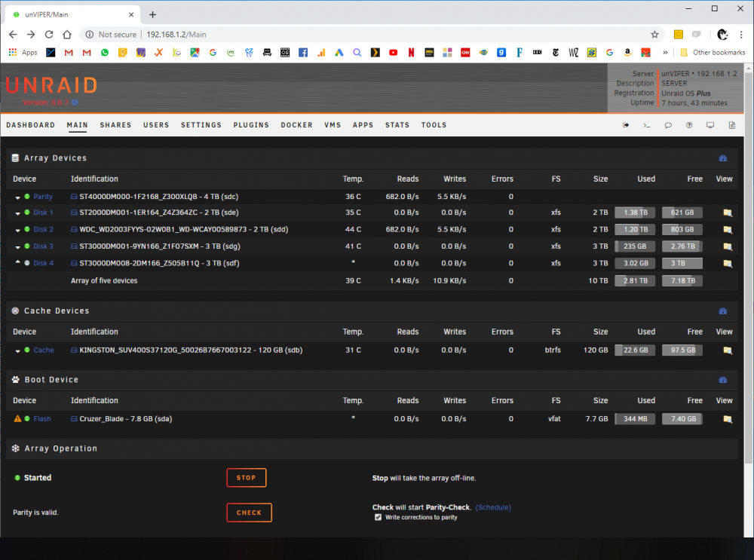The height and width of the screenshot is (560, 754).
Task: Toggle Boot Device statistics view icon
Action: coord(723,380)
